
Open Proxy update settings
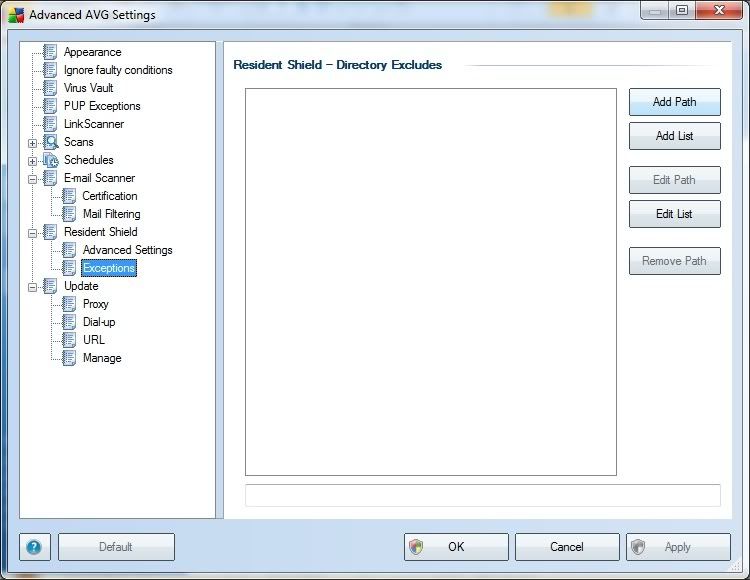click(x=96, y=304)
